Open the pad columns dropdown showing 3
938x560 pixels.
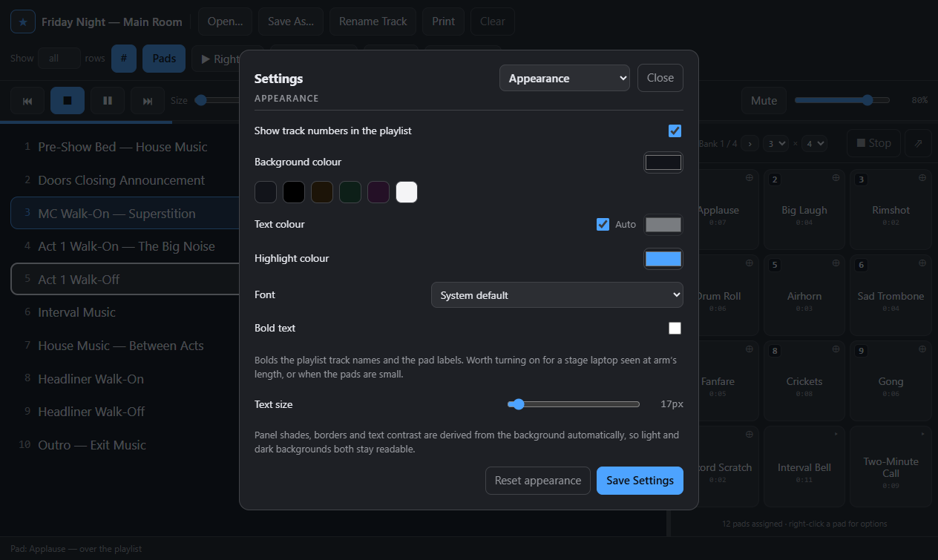pyautogui.click(x=775, y=143)
